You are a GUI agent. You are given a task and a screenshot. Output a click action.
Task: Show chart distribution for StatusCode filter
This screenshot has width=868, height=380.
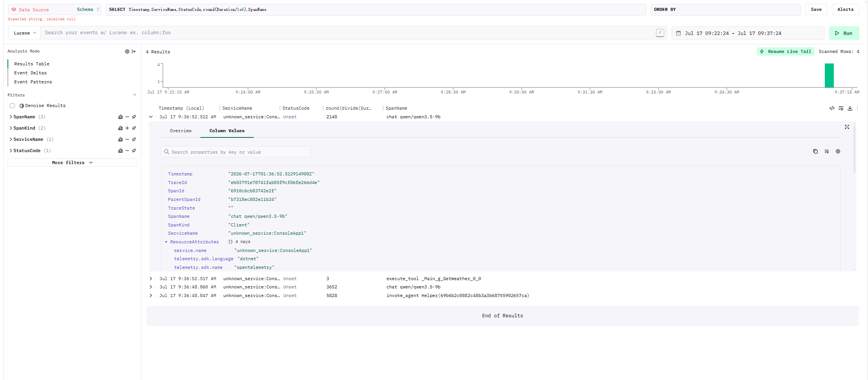click(120, 151)
